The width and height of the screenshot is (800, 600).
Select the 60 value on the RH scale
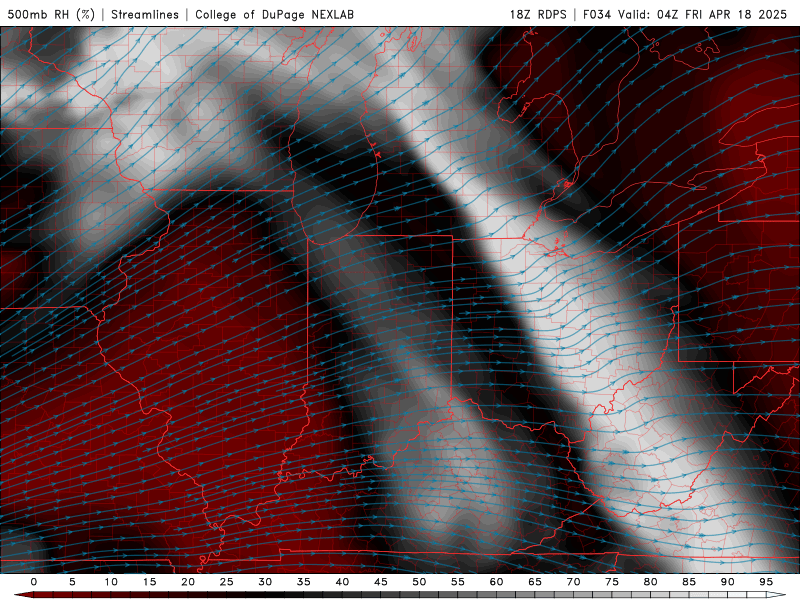(x=496, y=582)
